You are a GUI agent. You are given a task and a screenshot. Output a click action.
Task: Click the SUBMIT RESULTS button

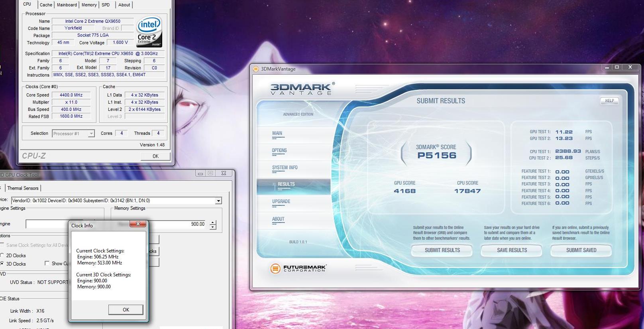[x=442, y=250]
